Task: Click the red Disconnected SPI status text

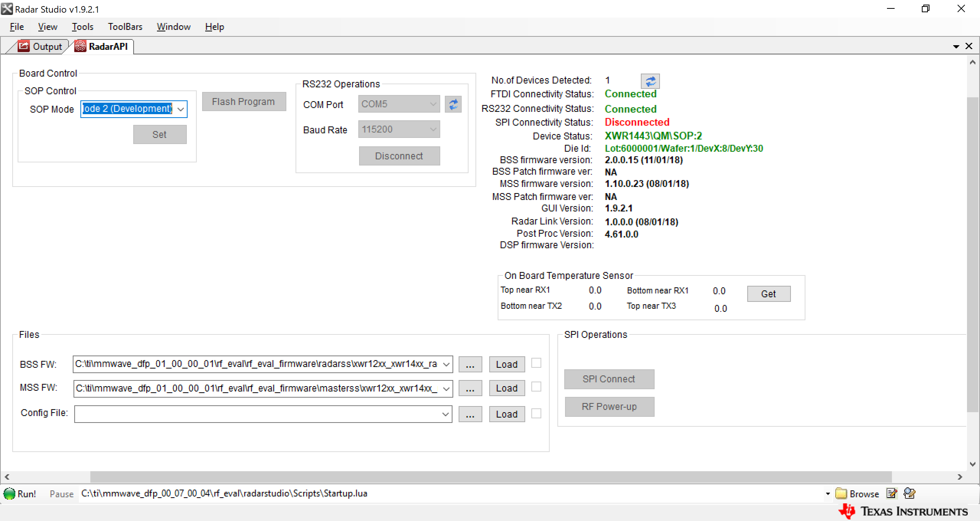Action: (637, 122)
